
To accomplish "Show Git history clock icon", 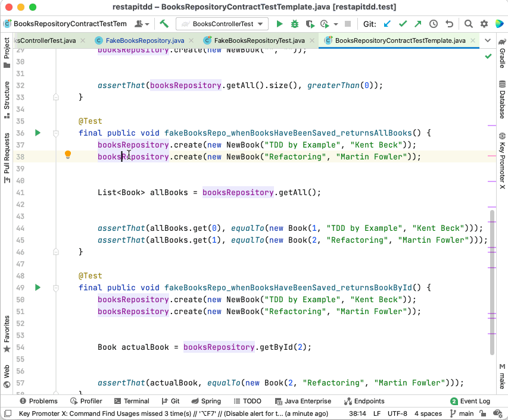I will pos(434,24).
